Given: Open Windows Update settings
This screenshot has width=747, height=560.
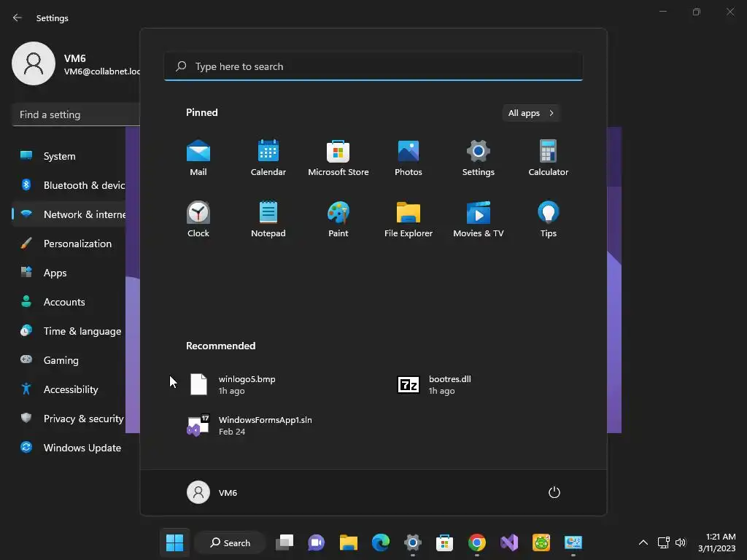Looking at the screenshot, I should 69,448.
